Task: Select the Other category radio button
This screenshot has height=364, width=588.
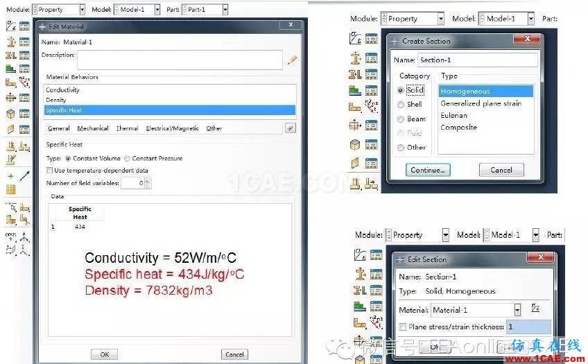Action: [x=401, y=148]
